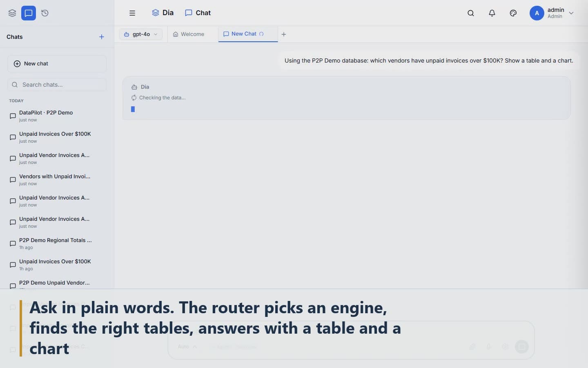Click the Dia sender name in the response
588x368 pixels.
(145, 87)
